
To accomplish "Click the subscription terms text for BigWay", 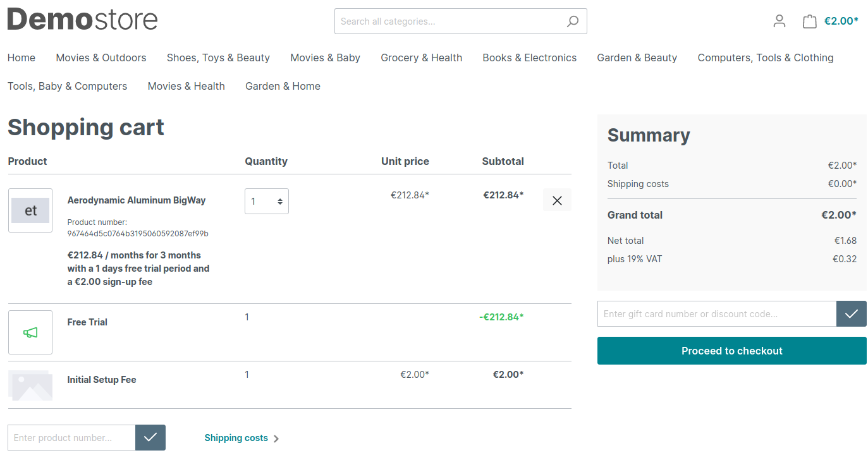I will click(138, 269).
